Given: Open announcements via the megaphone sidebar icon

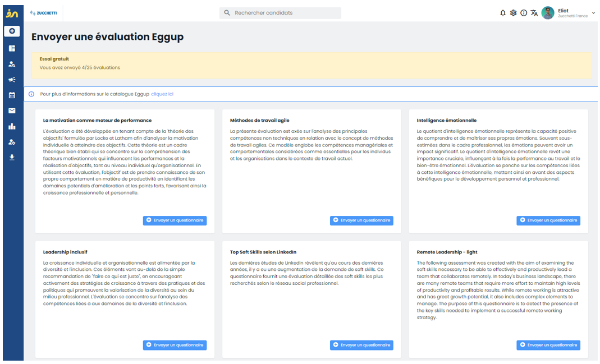Looking at the screenshot, I should click(12, 80).
